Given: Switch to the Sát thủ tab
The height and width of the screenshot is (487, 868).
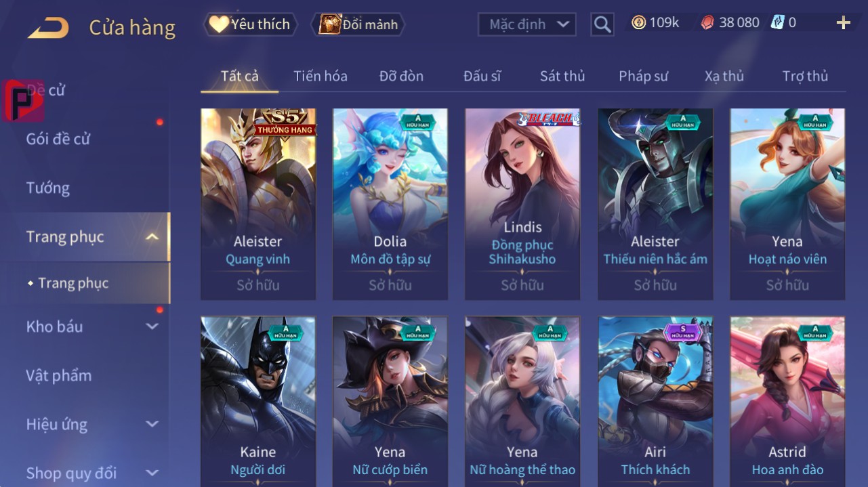Looking at the screenshot, I should [x=562, y=76].
